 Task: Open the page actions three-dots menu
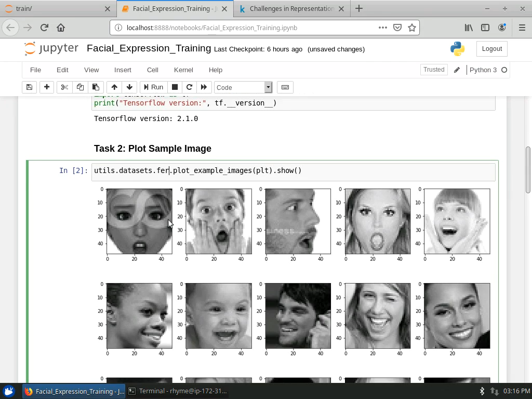(382, 28)
